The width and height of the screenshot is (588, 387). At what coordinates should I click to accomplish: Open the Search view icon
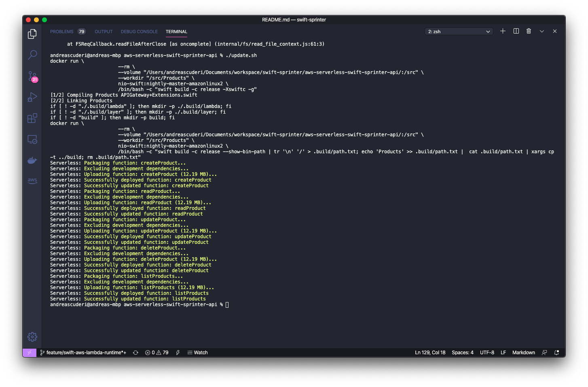(32, 55)
